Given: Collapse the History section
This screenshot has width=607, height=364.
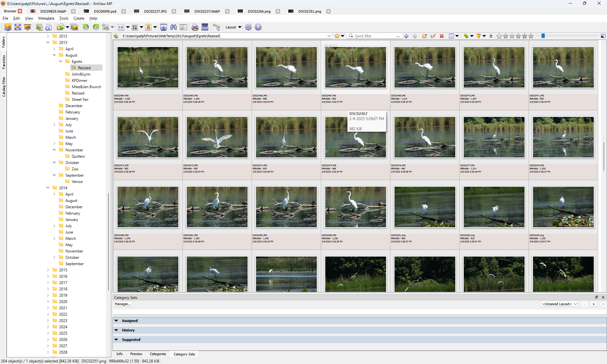Looking at the screenshot, I should (116, 330).
